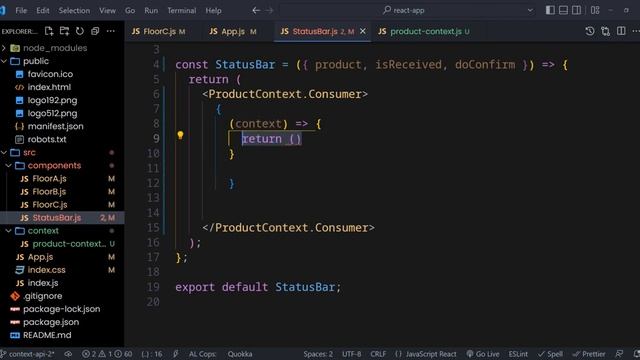Viewport: 640px width, 360px height.
Task: Close the StatusBar.js tab
Action: coord(362,31)
